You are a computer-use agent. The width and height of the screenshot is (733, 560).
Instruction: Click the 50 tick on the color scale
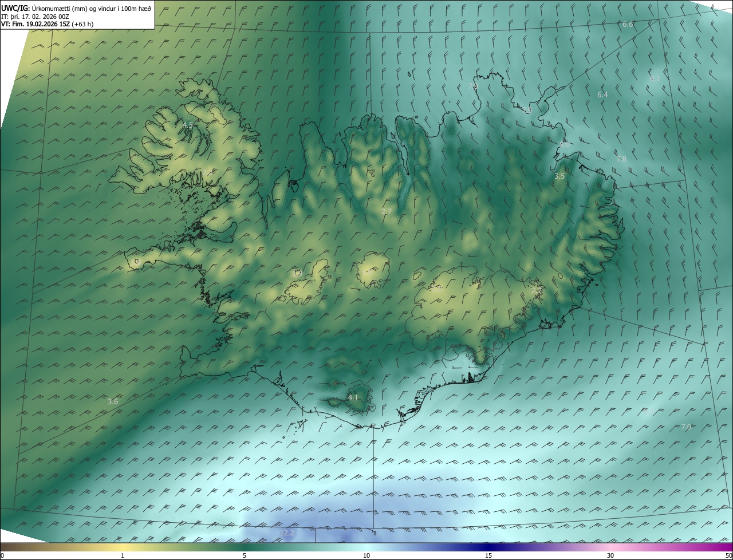(x=728, y=555)
